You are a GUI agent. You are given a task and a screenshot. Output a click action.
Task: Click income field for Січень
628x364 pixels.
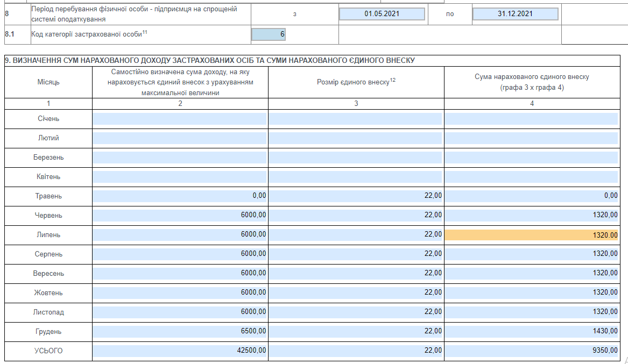click(x=179, y=119)
